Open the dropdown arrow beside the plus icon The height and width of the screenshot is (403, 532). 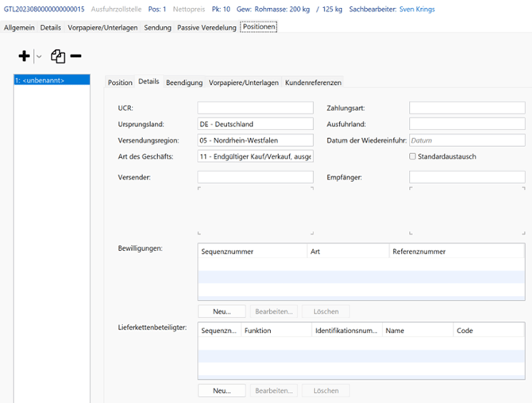coord(39,56)
